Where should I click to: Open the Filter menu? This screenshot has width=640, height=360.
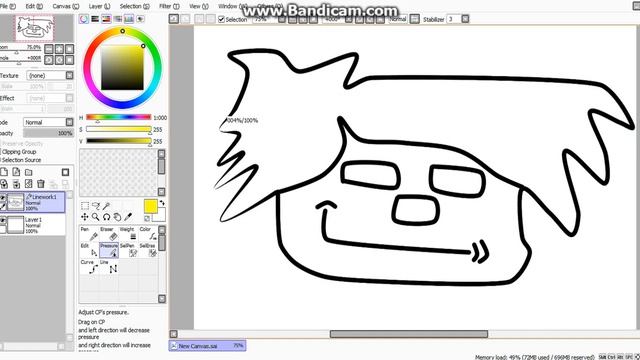click(x=169, y=6)
